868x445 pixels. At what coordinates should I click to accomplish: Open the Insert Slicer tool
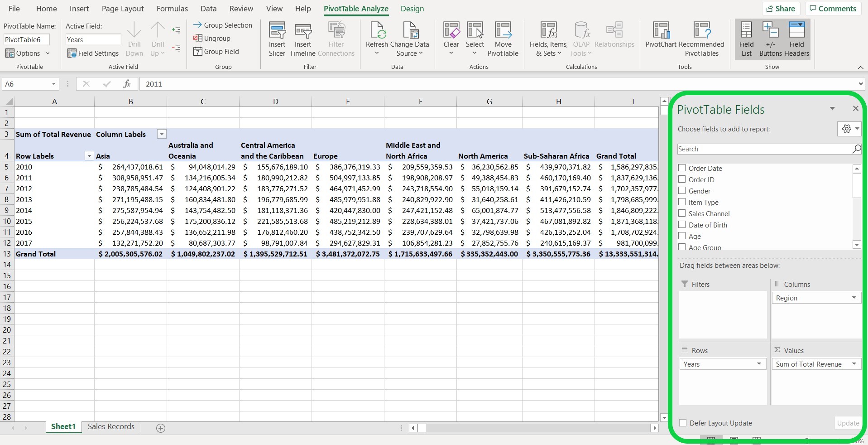click(276, 39)
